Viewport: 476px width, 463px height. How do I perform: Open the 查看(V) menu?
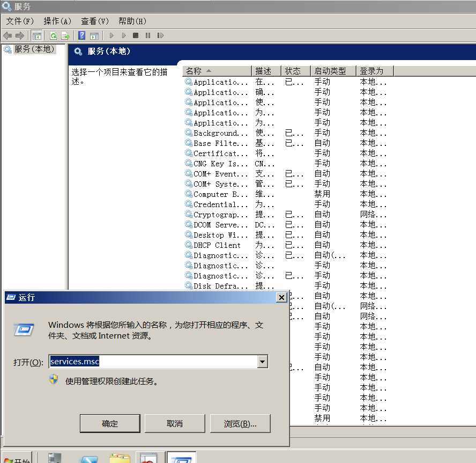pos(95,21)
